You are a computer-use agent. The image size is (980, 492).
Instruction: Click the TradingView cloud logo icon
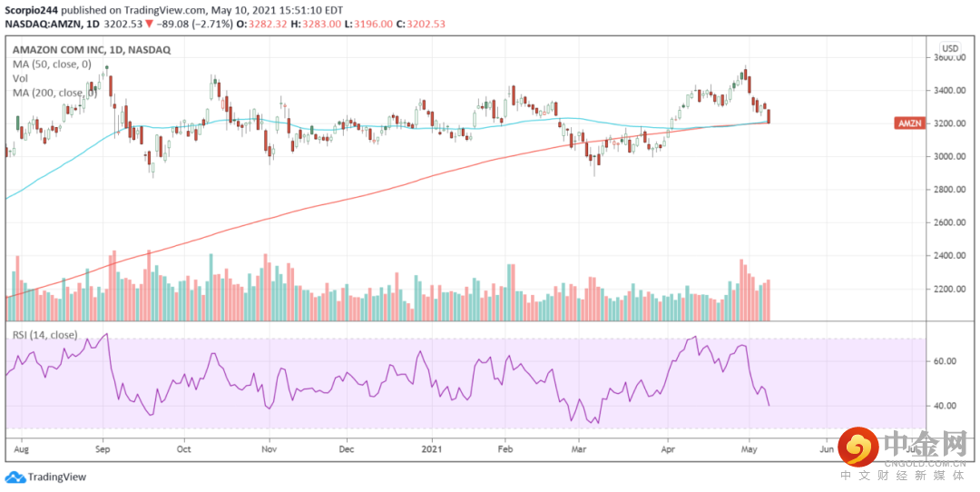pyautogui.click(x=15, y=477)
